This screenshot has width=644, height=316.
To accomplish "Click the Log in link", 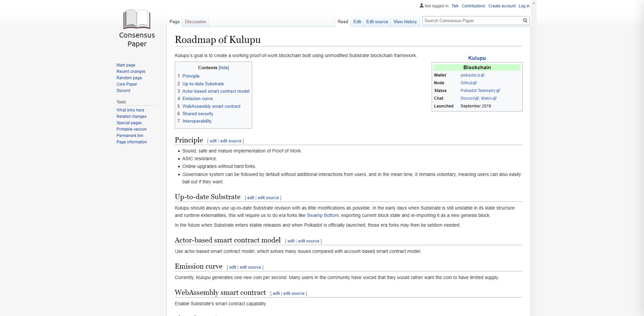I will click(524, 6).
